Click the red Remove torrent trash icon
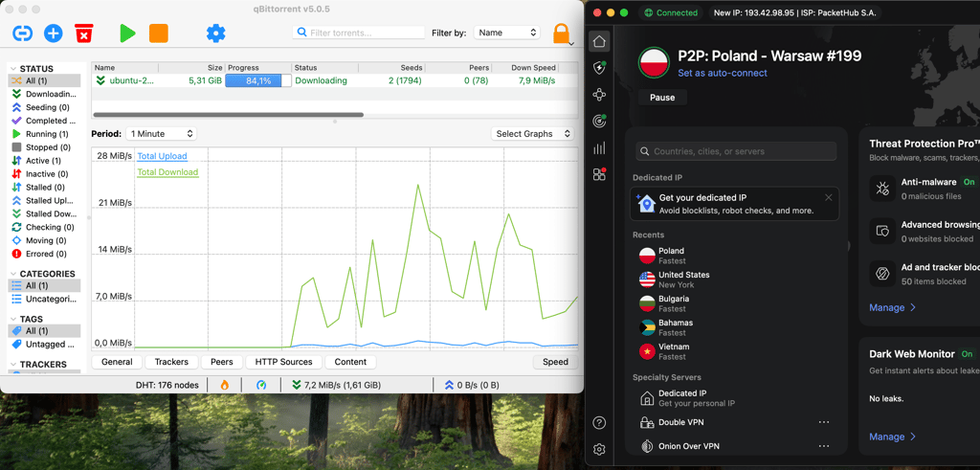980x470 pixels. tap(84, 34)
